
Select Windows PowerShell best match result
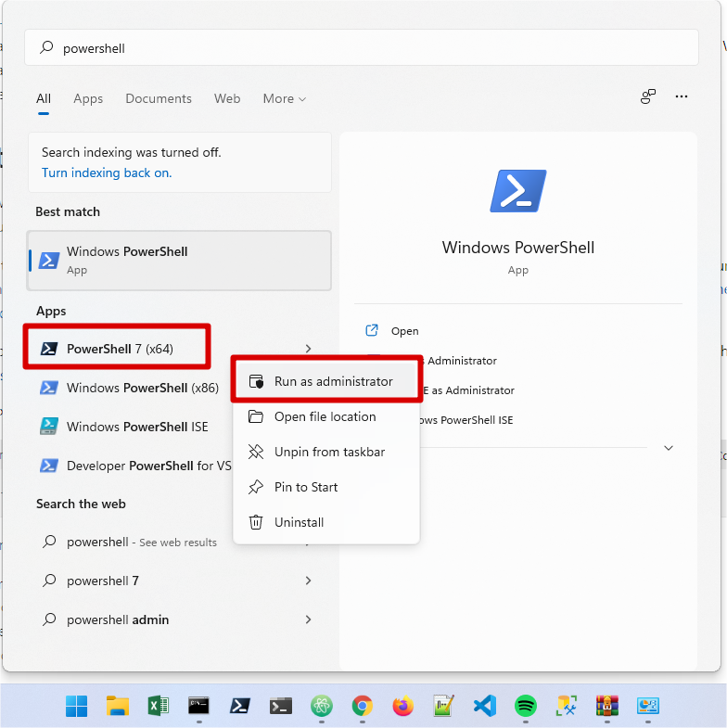pyautogui.click(x=179, y=261)
